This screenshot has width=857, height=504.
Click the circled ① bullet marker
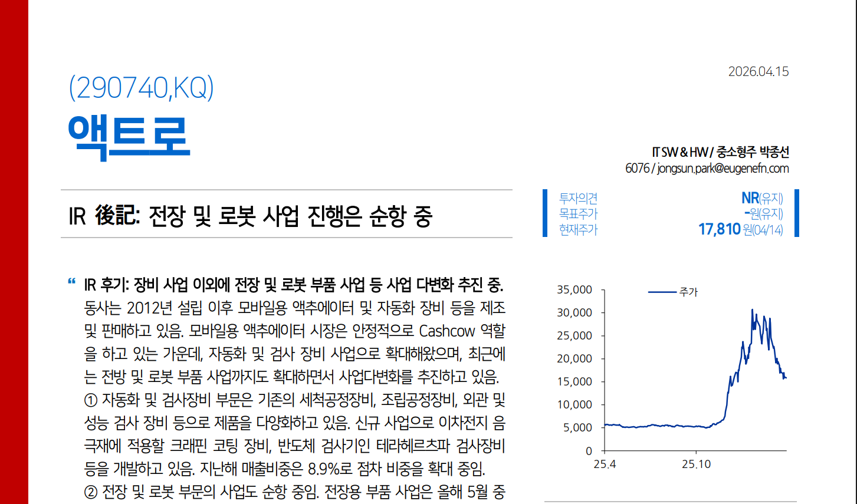[91, 400]
